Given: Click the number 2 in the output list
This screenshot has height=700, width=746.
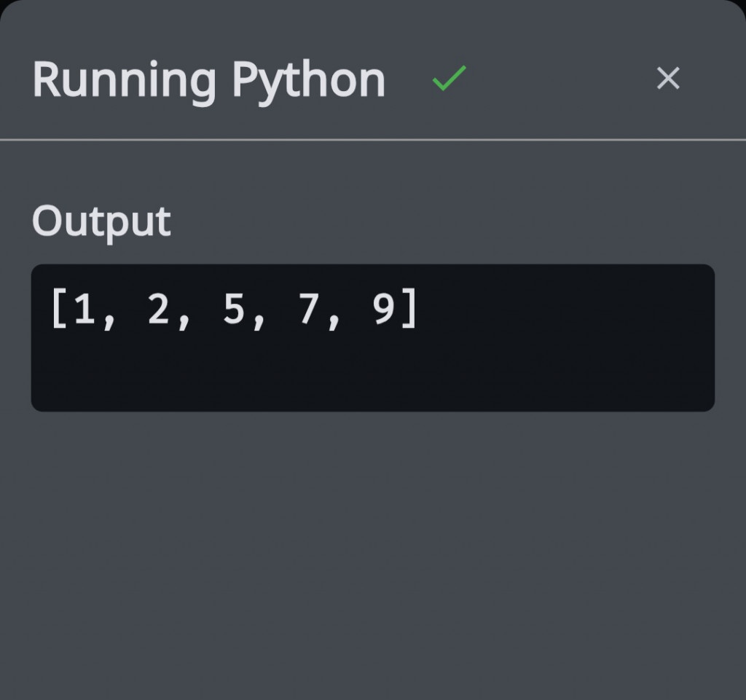Looking at the screenshot, I should point(158,310).
